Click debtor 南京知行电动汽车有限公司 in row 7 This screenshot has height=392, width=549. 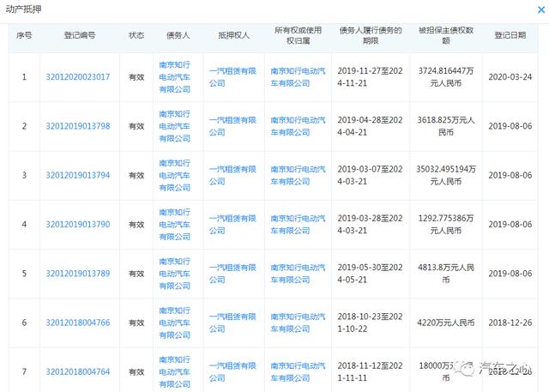[175, 371]
